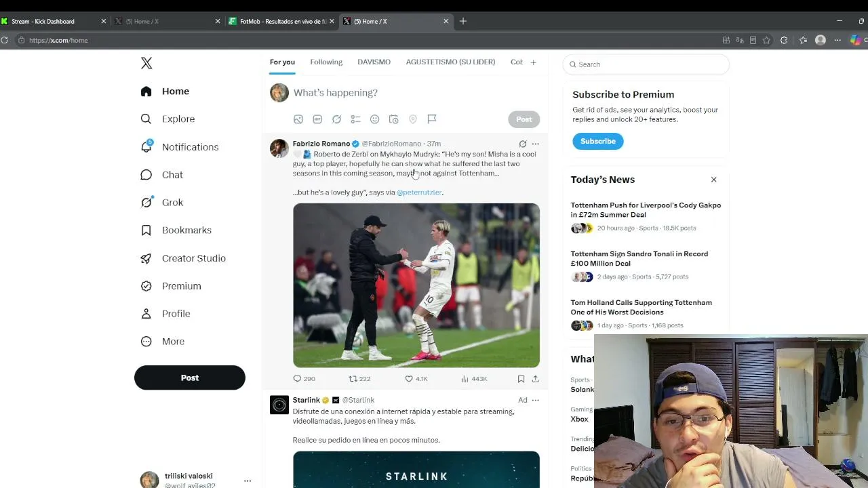Repost Fabrizio Romano's post
Screen dimensions: 868x488
coord(359,379)
